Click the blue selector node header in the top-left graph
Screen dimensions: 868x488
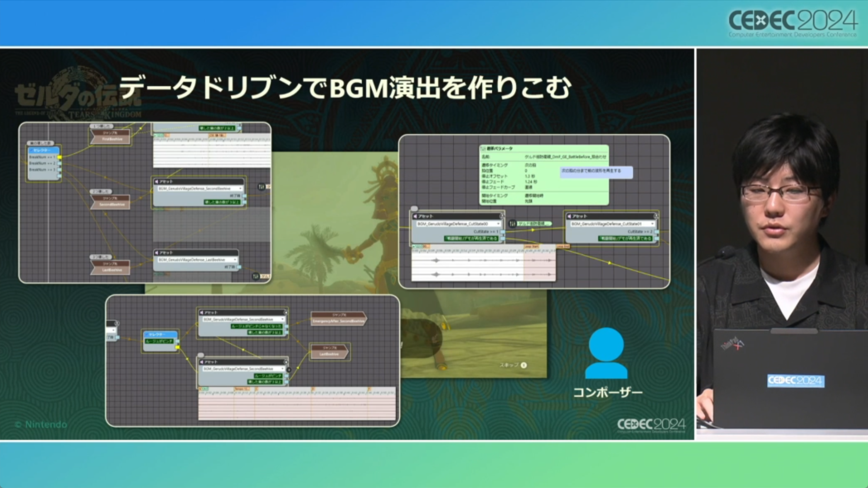coord(43,150)
